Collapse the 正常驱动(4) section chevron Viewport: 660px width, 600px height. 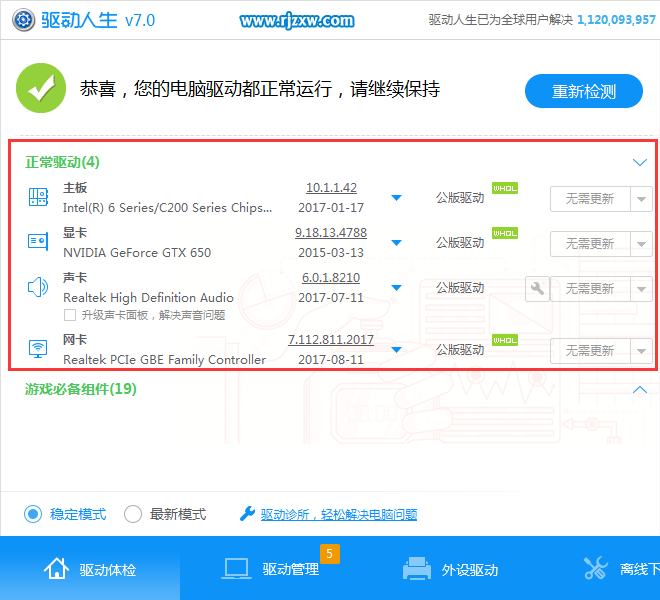coord(640,162)
